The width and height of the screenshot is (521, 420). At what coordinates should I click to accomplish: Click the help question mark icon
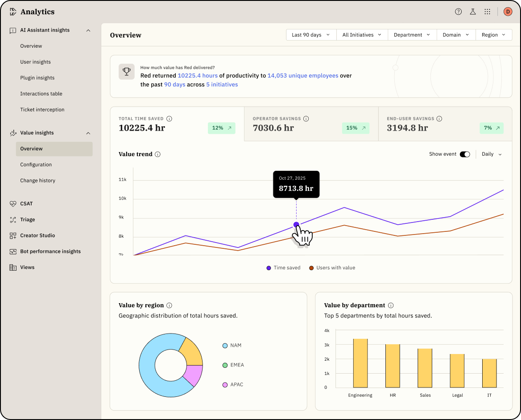click(458, 12)
